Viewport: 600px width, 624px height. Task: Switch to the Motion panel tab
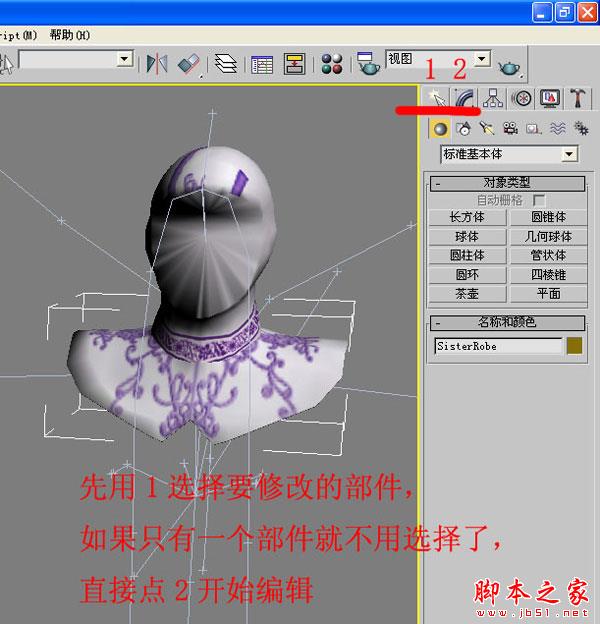(522, 98)
